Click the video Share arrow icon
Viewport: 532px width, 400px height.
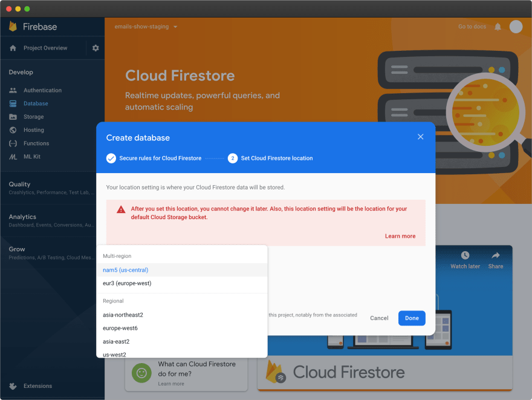[496, 255]
